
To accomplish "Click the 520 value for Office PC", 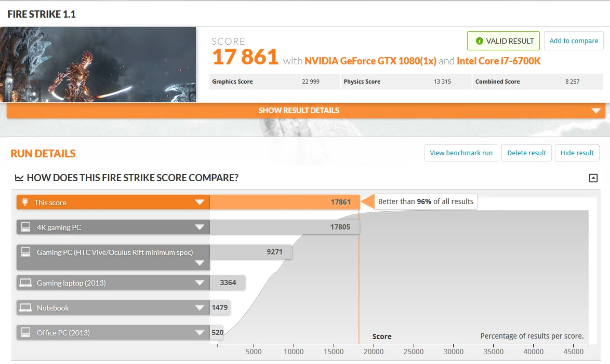I will pyautogui.click(x=218, y=332).
